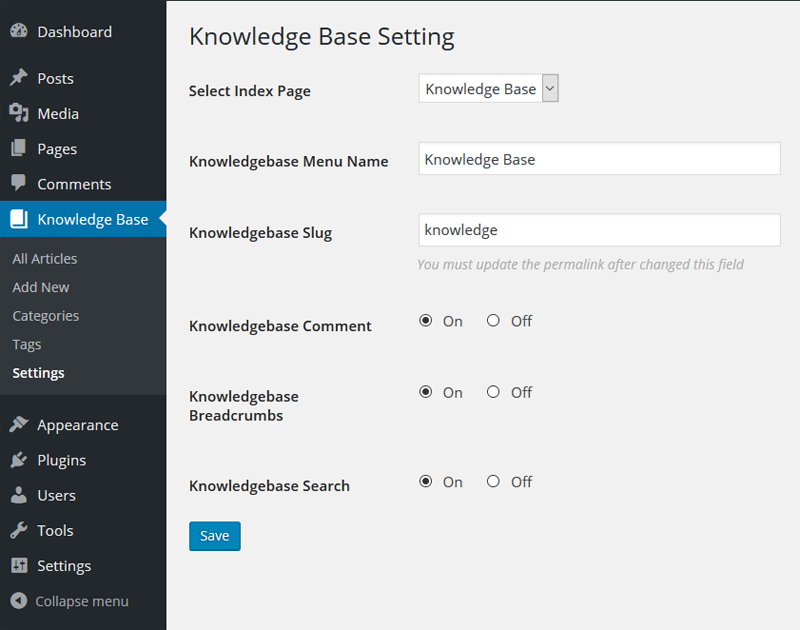
Task: Click the Media icon in sidebar
Action: 19,113
